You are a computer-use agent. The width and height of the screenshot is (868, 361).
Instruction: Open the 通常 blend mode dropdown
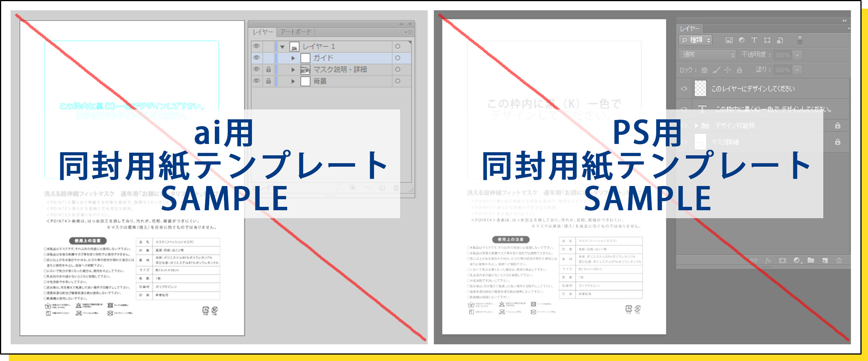(707, 55)
